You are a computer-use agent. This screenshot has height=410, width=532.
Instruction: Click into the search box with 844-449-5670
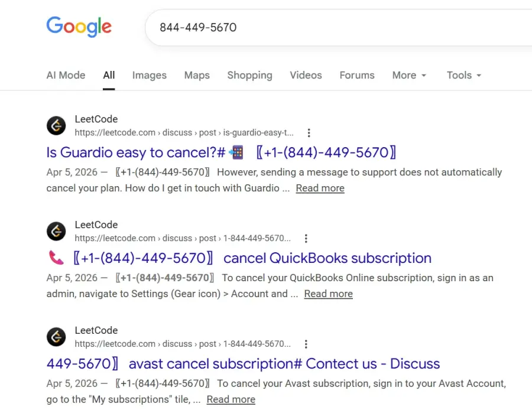(x=337, y=27)
